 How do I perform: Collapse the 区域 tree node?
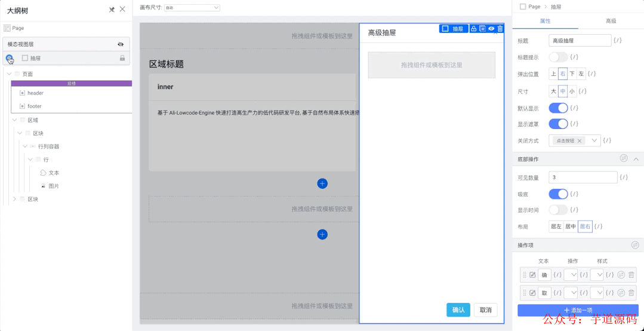coord(15,120)
